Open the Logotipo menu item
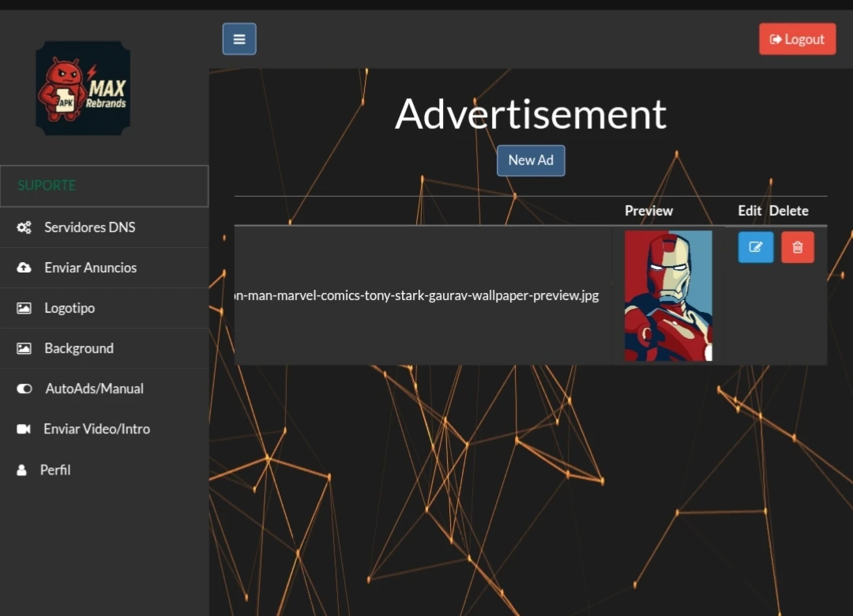The height and width of the screenshot is (616, 853). point(104,308)
